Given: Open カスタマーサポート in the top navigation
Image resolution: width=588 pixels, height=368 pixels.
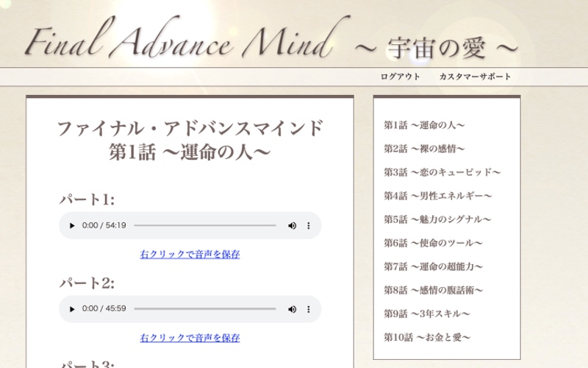Looking at the screenshot, I should point(475,77).
